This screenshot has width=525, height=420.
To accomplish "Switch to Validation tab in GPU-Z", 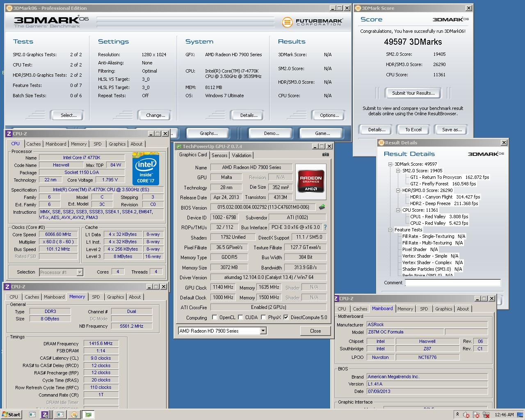I will (242, 155).
